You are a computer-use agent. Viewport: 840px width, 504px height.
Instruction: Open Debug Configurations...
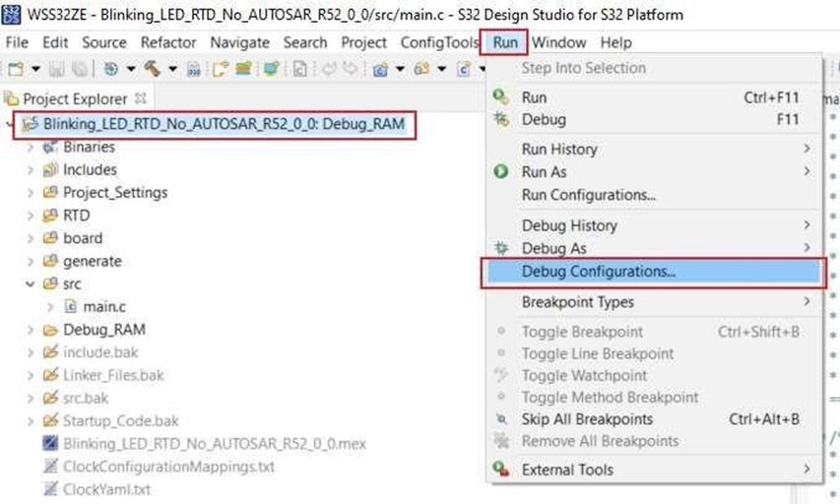point(654,272)
